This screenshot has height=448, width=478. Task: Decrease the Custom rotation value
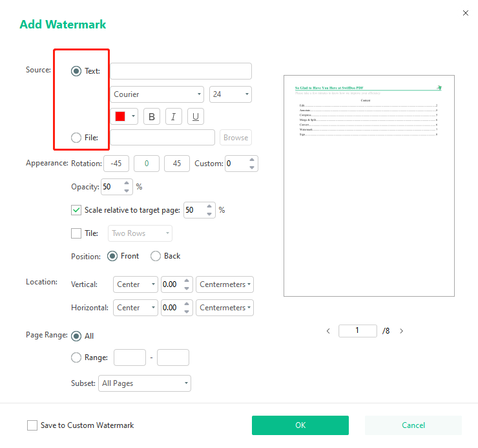[252, 167]
